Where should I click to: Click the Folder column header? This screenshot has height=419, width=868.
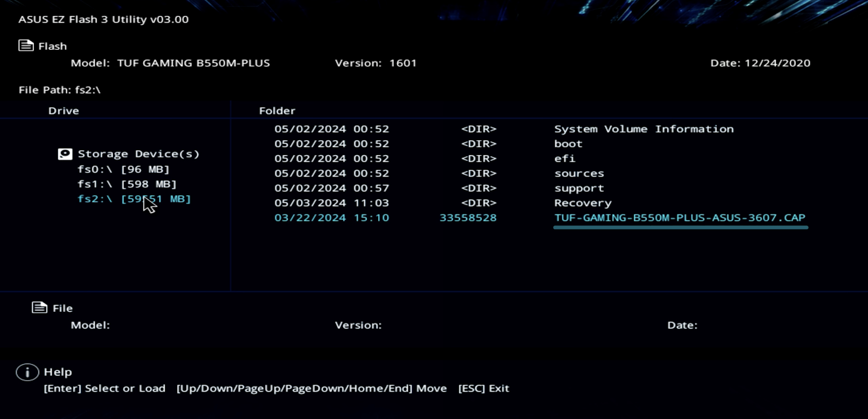pos(277,111)
